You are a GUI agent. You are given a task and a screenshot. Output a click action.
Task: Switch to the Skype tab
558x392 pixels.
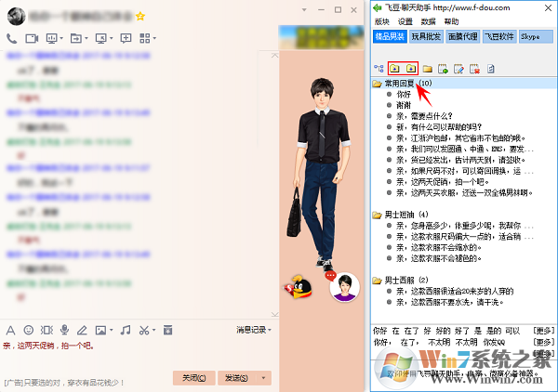tap(536, 36)
